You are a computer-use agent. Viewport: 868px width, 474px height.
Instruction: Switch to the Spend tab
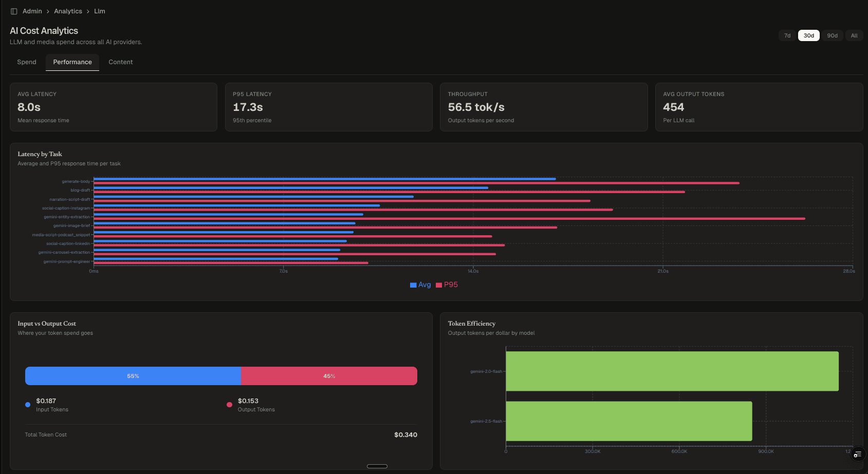coord(27,62)
